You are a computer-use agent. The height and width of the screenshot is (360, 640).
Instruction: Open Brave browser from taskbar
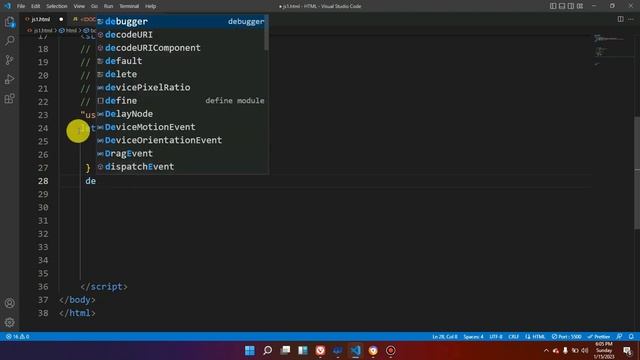(x=320, y=351)
